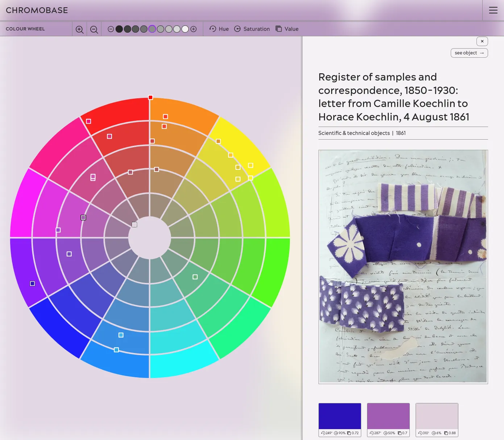
Task: Open the hamburger menu
Action: (493, 10)
